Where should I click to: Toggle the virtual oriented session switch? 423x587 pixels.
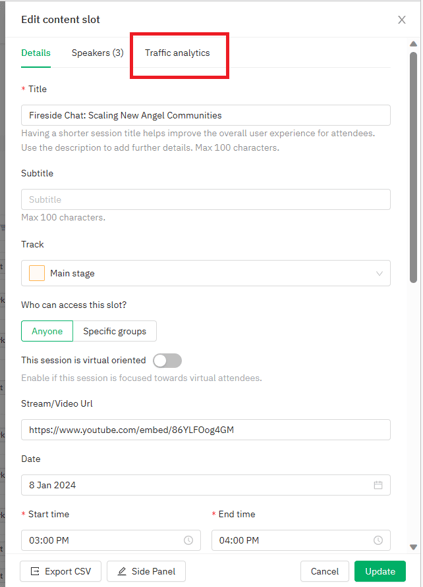click(167, 361)
